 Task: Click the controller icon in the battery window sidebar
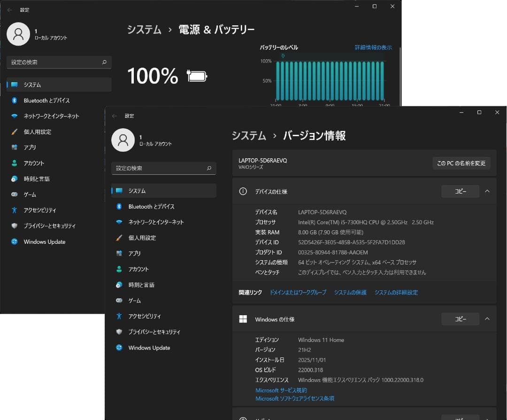[x=14, y=194]
